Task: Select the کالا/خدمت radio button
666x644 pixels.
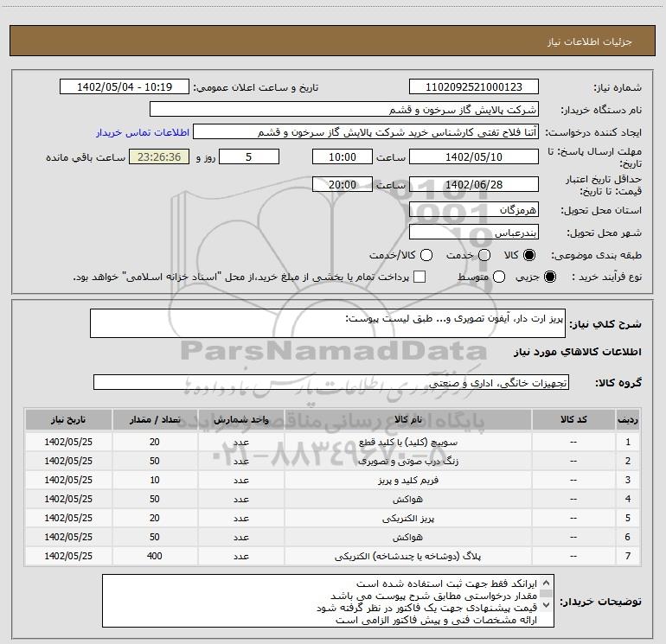Action: point(426,255)
